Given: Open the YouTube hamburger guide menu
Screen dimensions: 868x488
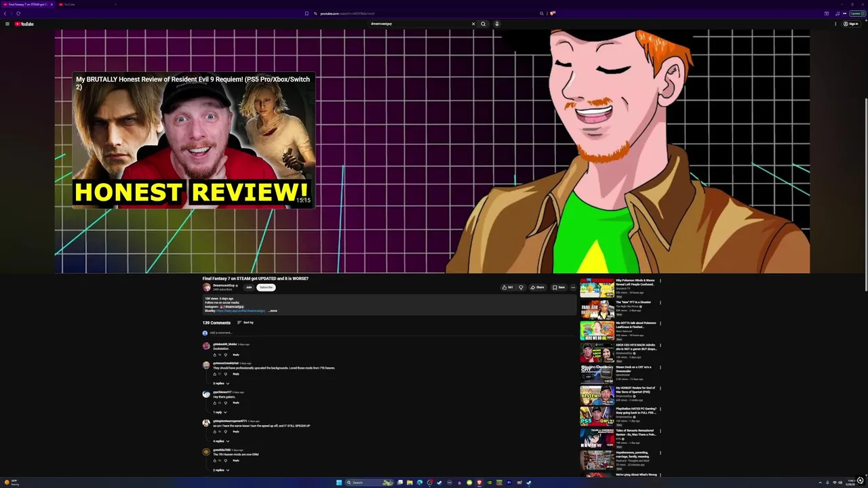Looking at the screenshot, I should pyautogui.click(x=7, y=24).
